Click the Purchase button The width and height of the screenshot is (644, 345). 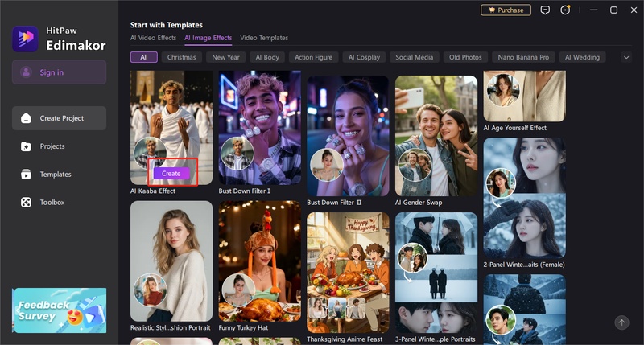[506, 10]
